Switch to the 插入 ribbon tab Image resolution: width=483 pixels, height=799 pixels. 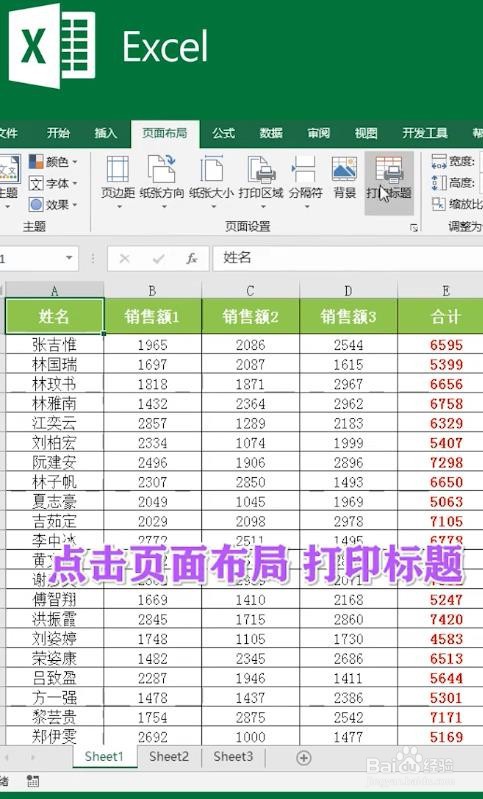click(105, 133)
